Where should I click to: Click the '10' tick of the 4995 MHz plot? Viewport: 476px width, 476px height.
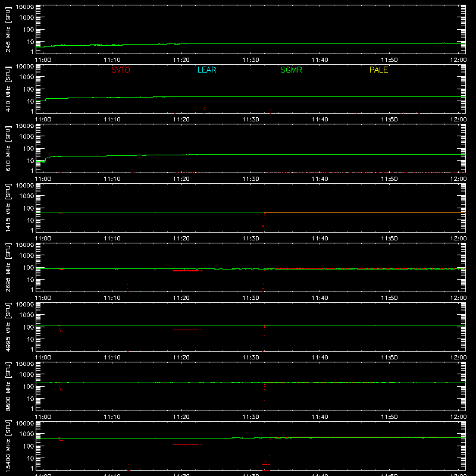point(30,339)
